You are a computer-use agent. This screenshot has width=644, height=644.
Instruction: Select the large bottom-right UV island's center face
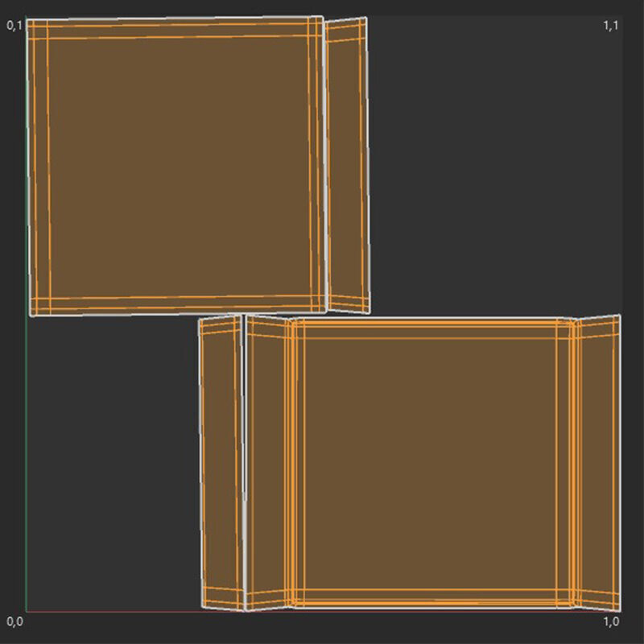tap(431, 464)
